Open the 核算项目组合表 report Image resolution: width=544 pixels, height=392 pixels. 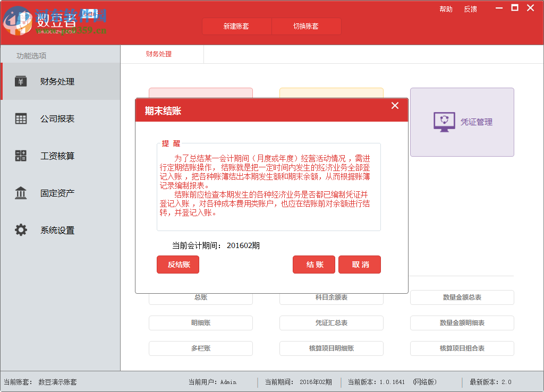point(462,348)
